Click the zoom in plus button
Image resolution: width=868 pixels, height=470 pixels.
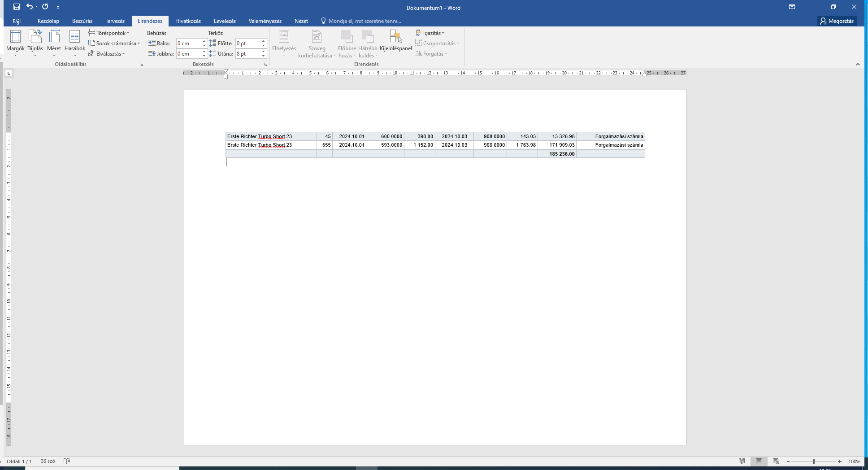click(840, 461)
